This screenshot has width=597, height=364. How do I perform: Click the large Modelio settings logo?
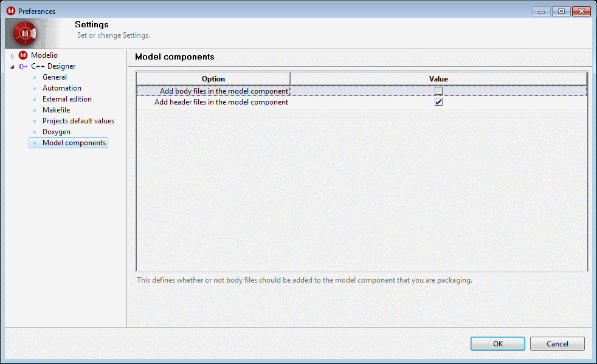pyautogui.click(x=25, y=33)
